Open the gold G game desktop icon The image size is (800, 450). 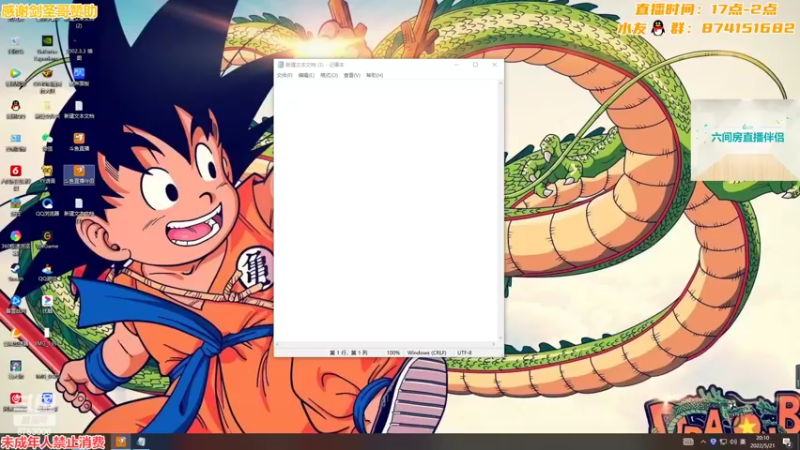47,240
